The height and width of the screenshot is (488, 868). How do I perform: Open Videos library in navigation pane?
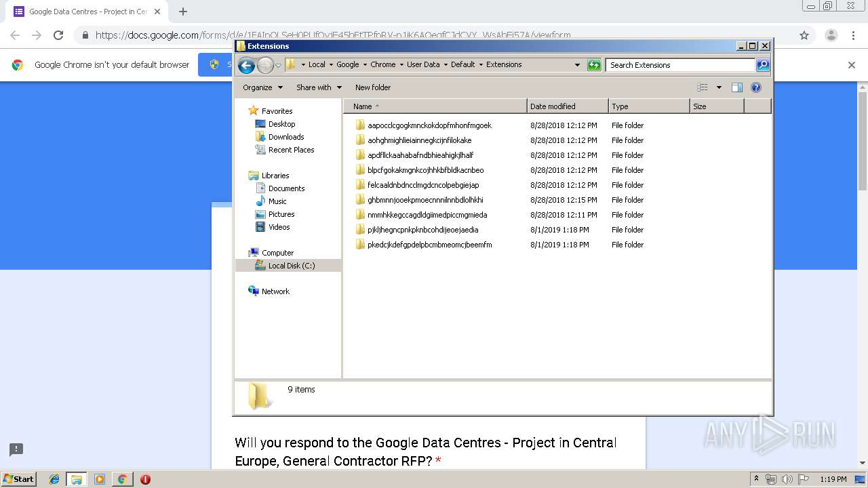[279, 227]
